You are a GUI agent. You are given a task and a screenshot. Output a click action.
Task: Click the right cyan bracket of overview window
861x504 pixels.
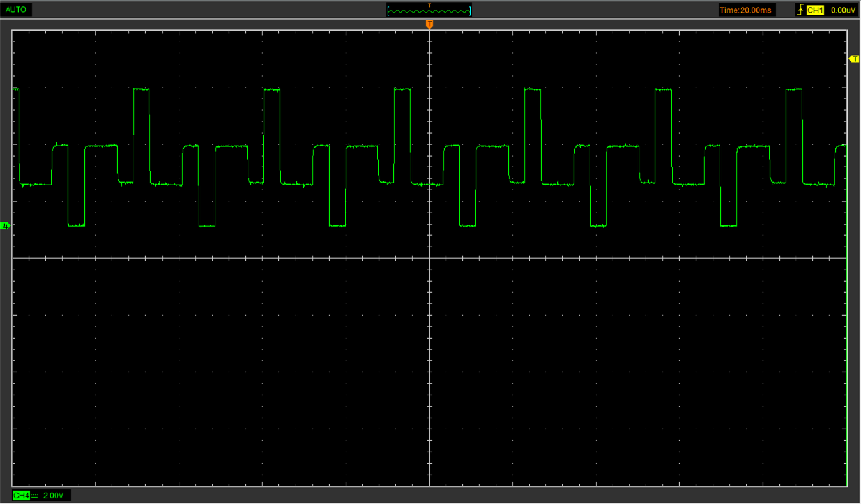click(470, 11)
